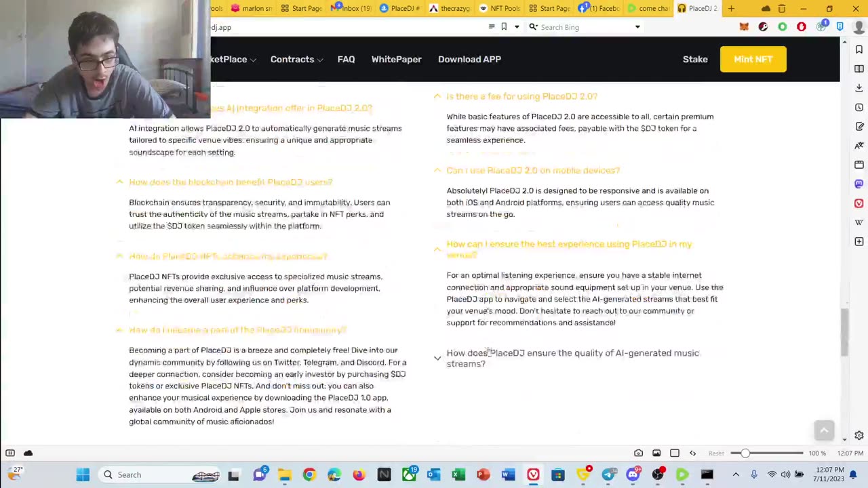Open the Window panel in the sidebar
The height and width of the screenshot is (488, 868).
pyautogui.click(x=859, y=165)
